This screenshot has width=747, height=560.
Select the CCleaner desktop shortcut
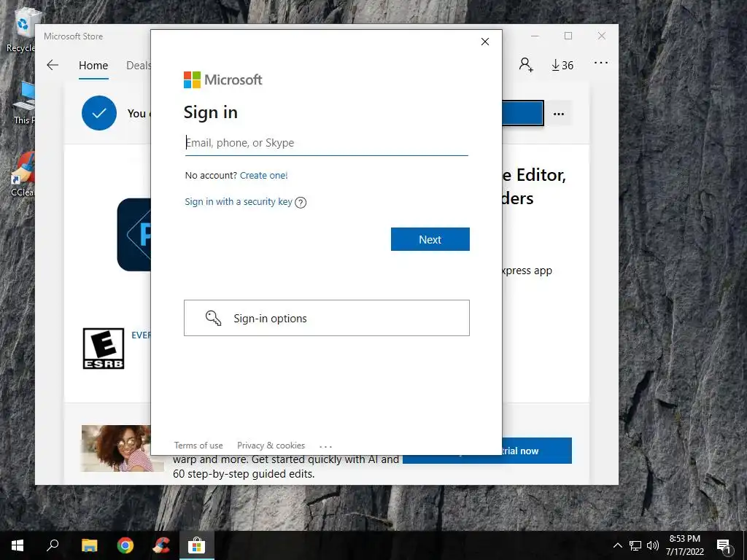click(23, 174)
